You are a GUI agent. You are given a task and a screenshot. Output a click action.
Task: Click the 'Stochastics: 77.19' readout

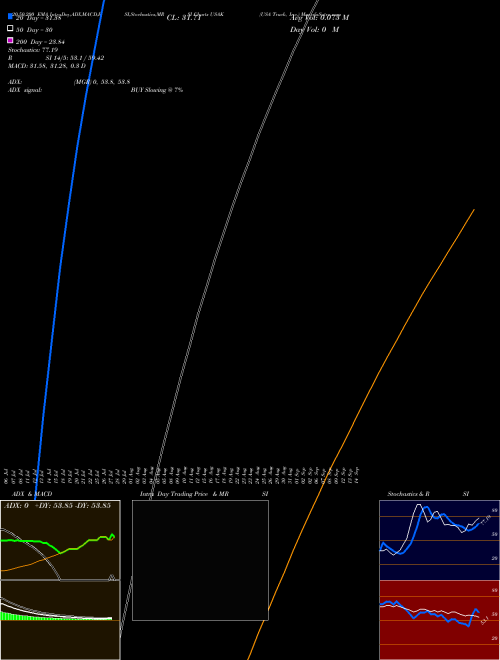tap(33, 50)
